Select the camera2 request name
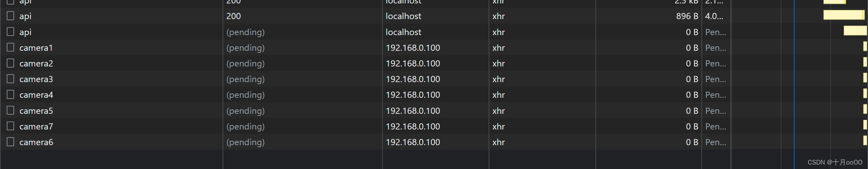This screenshot has width=868, height=169. [36, 63]
